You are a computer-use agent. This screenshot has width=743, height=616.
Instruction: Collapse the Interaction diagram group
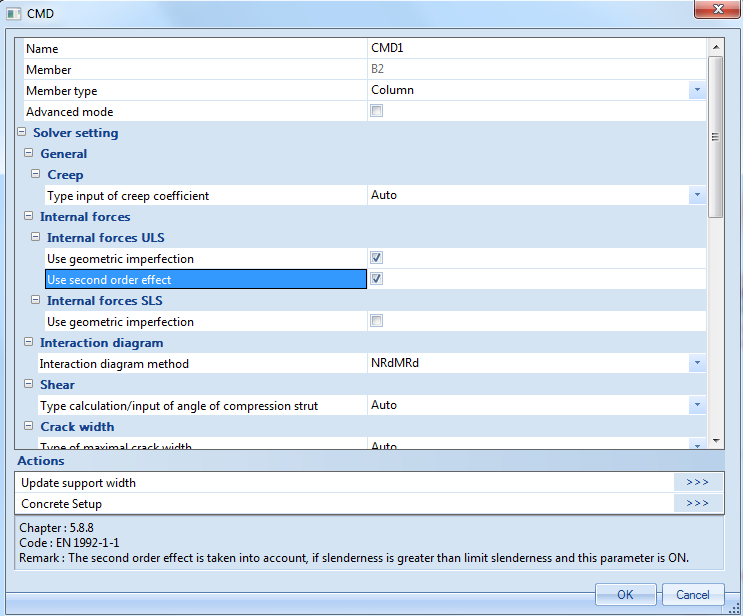29,343
